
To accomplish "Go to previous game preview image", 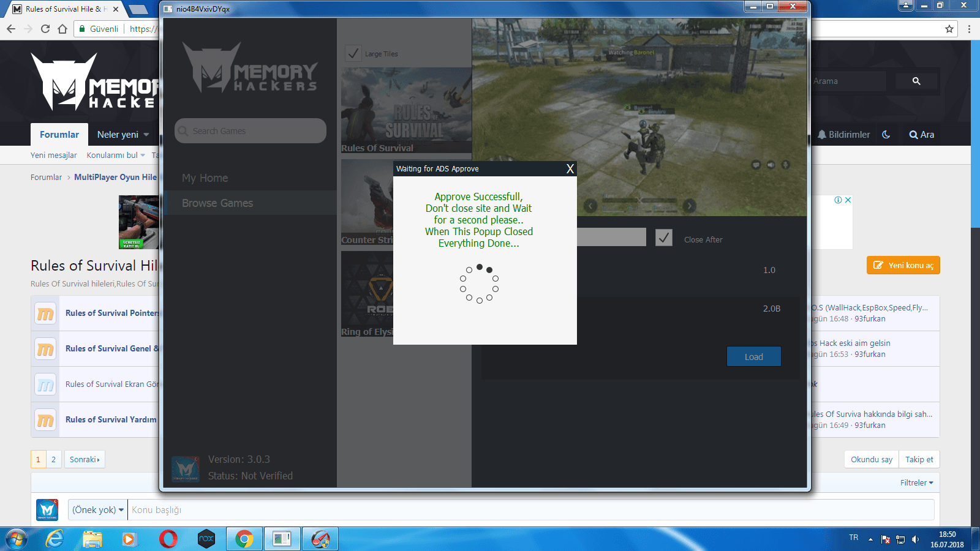I will coord(590,206).
